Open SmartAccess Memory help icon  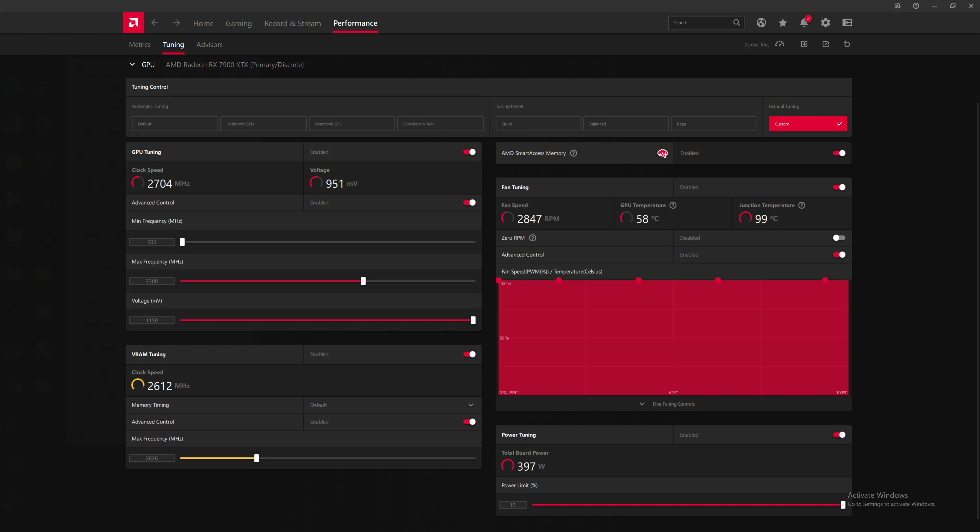coord(573,153)
